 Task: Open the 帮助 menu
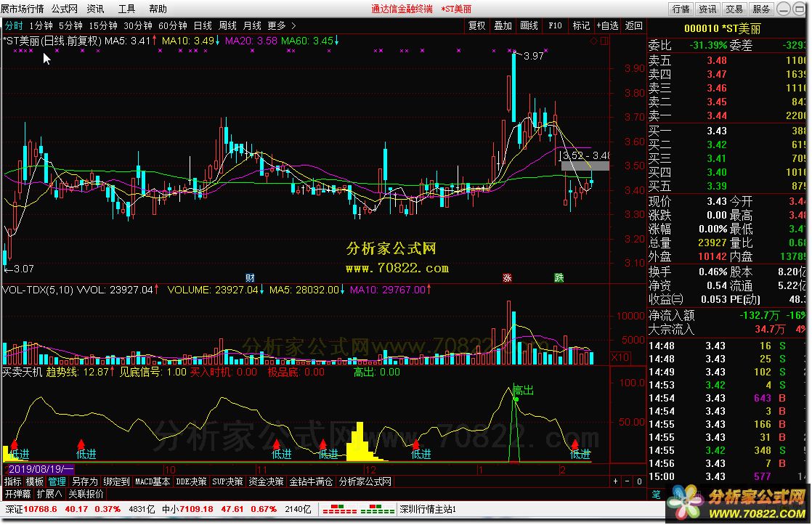158,9
